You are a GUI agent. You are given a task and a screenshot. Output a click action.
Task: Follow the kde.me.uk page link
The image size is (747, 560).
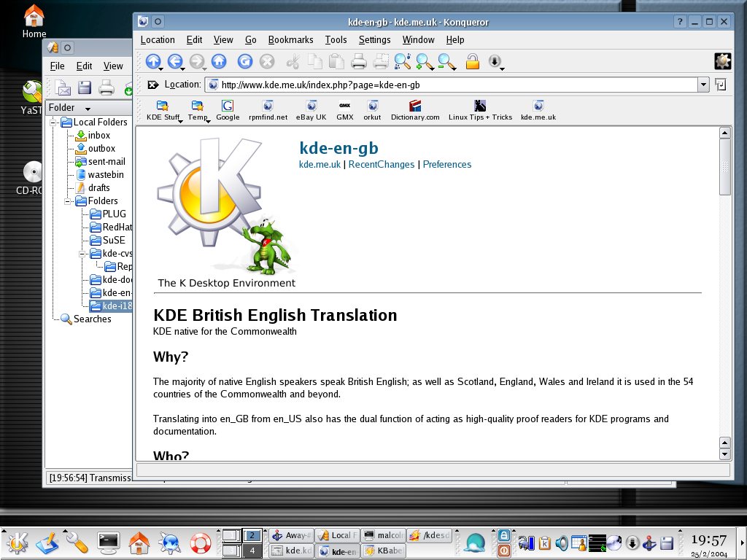click(320, 164)
